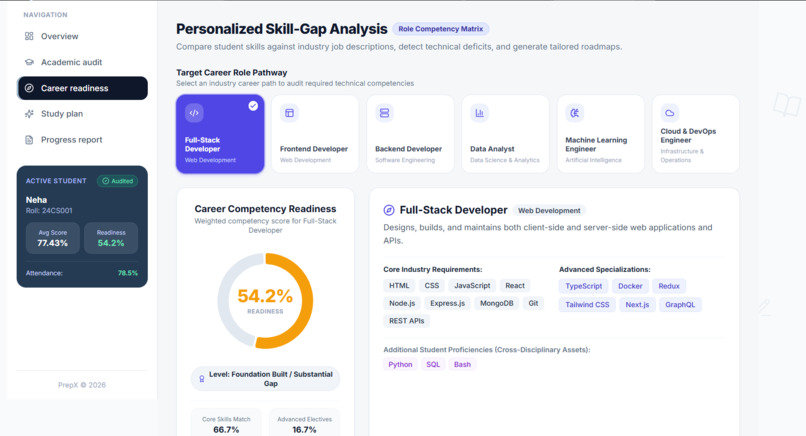Click the Web Development tag next to Full-Stack Developer
The image size is (806, 436).
[549, 210]
